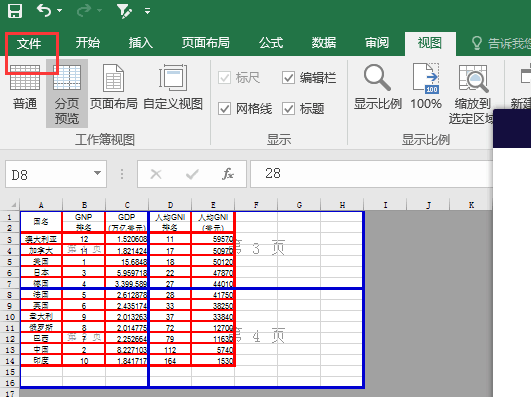Viewport: 531px width, 397px height.
Task: Switch to the 审阅 (Review) tab
Action: tap(377, 43)
